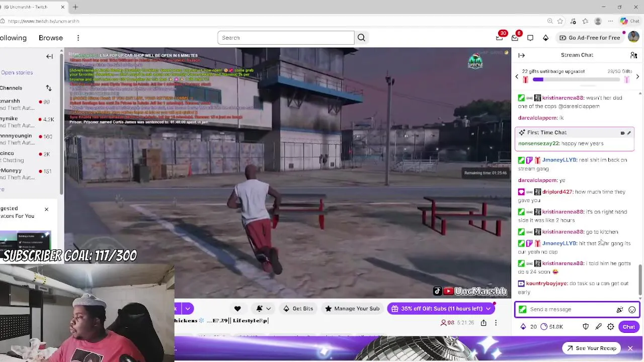Open sidebar channel with 151 viewers
The width and height of the screenshot is (644, 362).
pos(28,174)
